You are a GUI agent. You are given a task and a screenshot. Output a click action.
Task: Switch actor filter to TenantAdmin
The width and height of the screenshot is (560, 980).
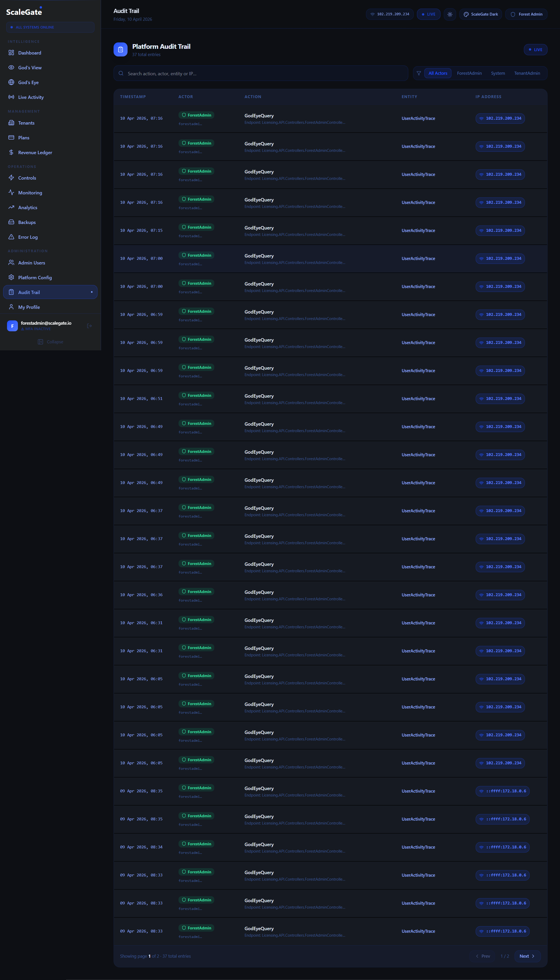pyautogui.click(x=527, y=73)
